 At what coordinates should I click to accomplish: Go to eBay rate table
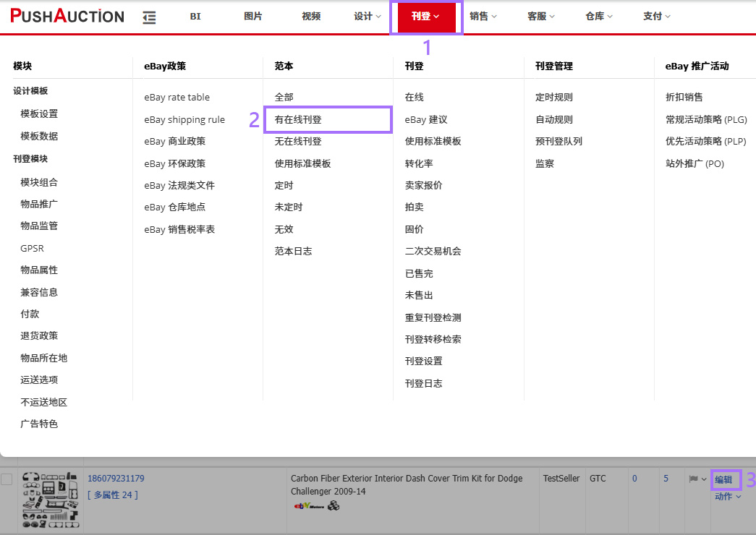[x=177, y=97]
